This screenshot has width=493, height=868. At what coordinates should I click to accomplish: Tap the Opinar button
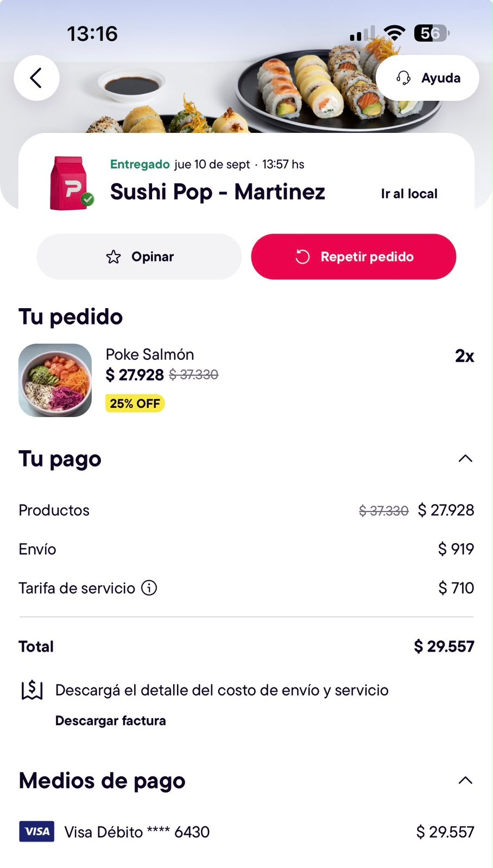click(x=139, y=257)
